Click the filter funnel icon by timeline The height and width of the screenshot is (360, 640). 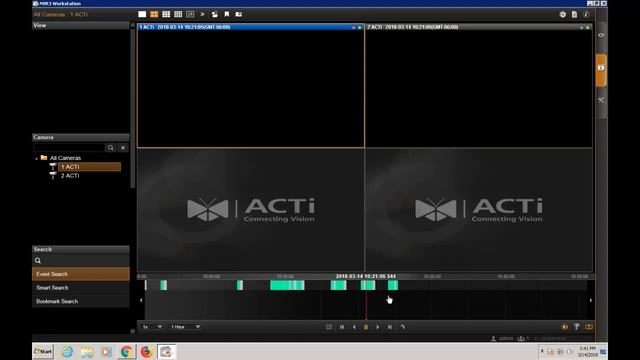coord(577,327)
